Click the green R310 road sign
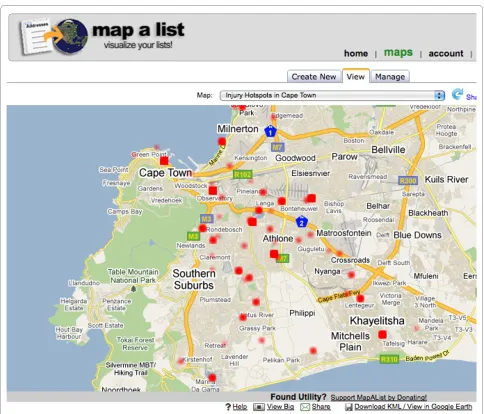The width and height of the screenshot is (484, 414). click(389, 359)
